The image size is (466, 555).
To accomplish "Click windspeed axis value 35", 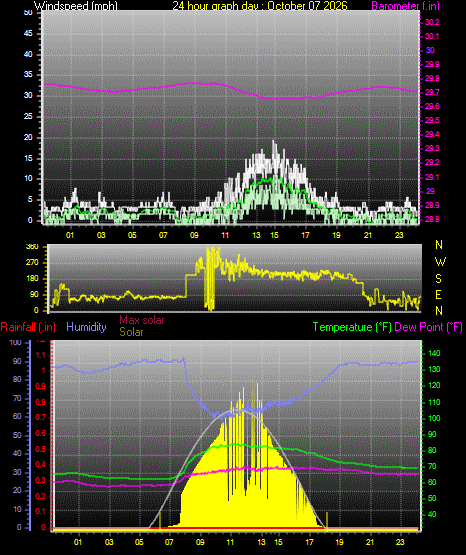I will (28, 75).
